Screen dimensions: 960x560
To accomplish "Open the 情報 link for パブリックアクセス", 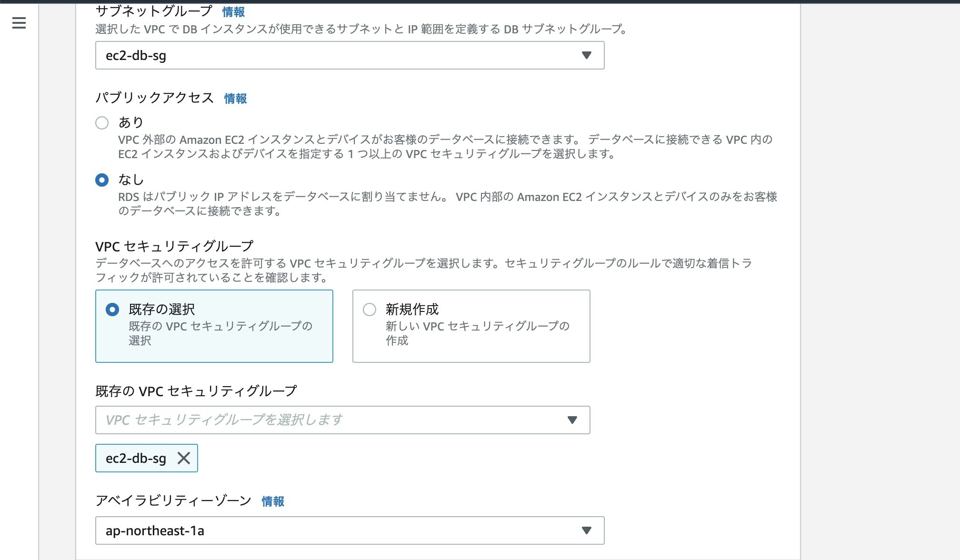I will point(235,99).
